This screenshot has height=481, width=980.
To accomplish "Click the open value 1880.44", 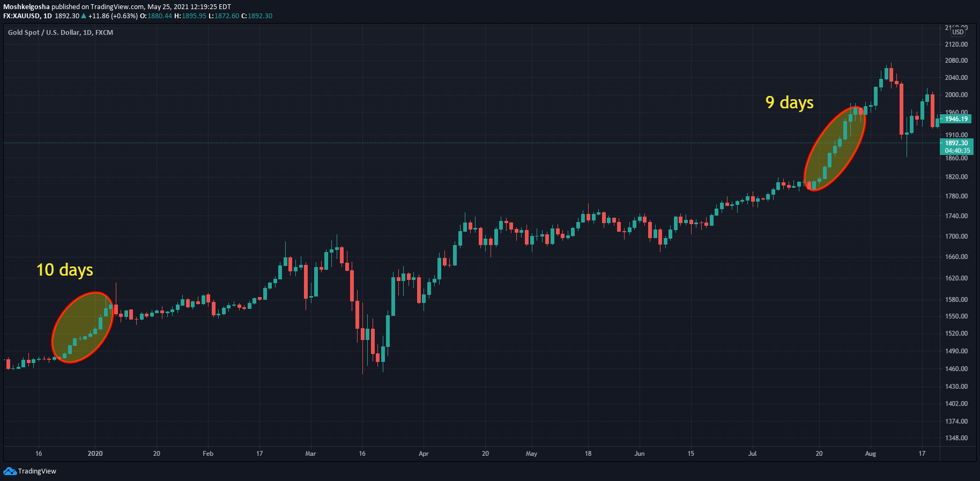I will point(160,16).
